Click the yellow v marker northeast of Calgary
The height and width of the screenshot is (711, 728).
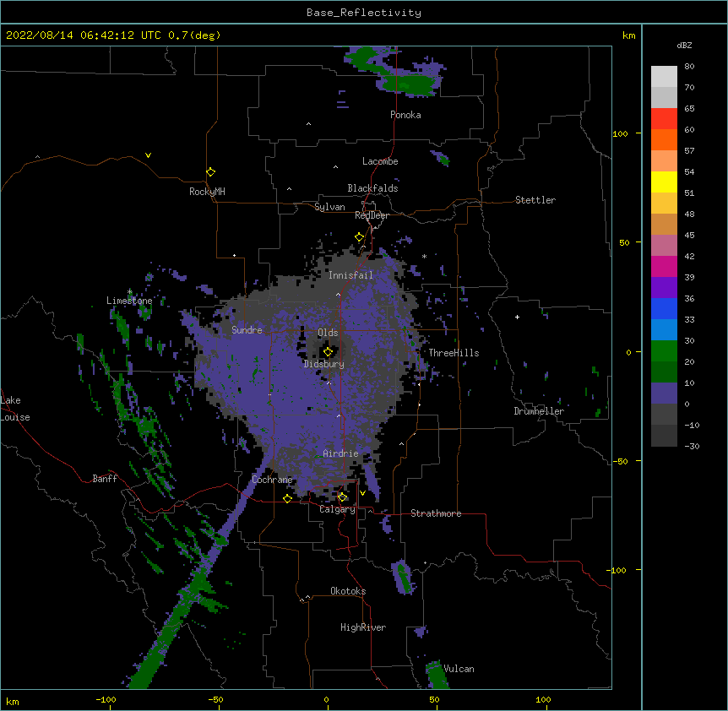[362, 493]
